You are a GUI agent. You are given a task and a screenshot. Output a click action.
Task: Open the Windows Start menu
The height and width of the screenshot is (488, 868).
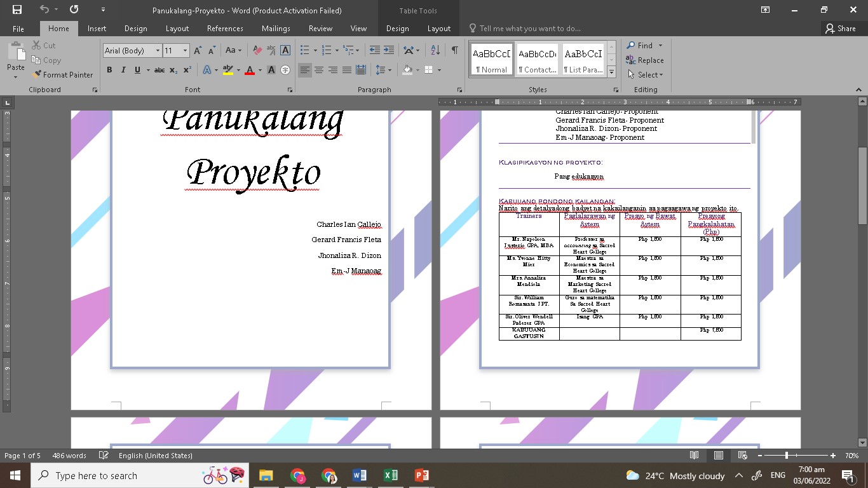15,475
